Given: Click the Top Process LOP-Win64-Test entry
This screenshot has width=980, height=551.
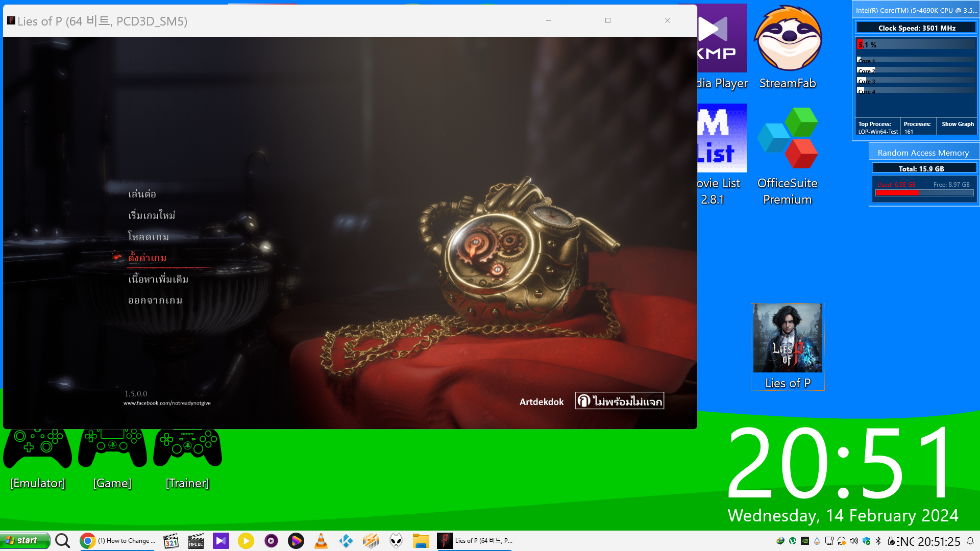Looking at the screenshot, I should (878, 128).
